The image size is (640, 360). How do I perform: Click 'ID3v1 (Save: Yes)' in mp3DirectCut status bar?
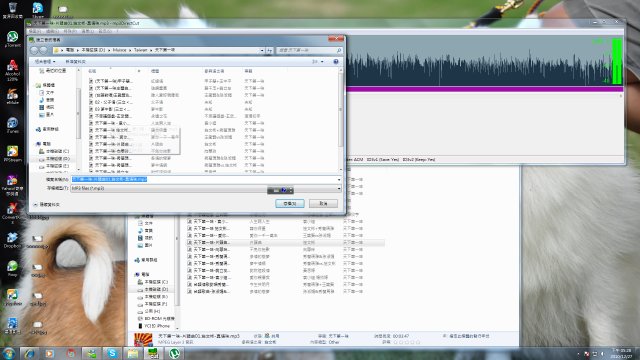(383, 160)
